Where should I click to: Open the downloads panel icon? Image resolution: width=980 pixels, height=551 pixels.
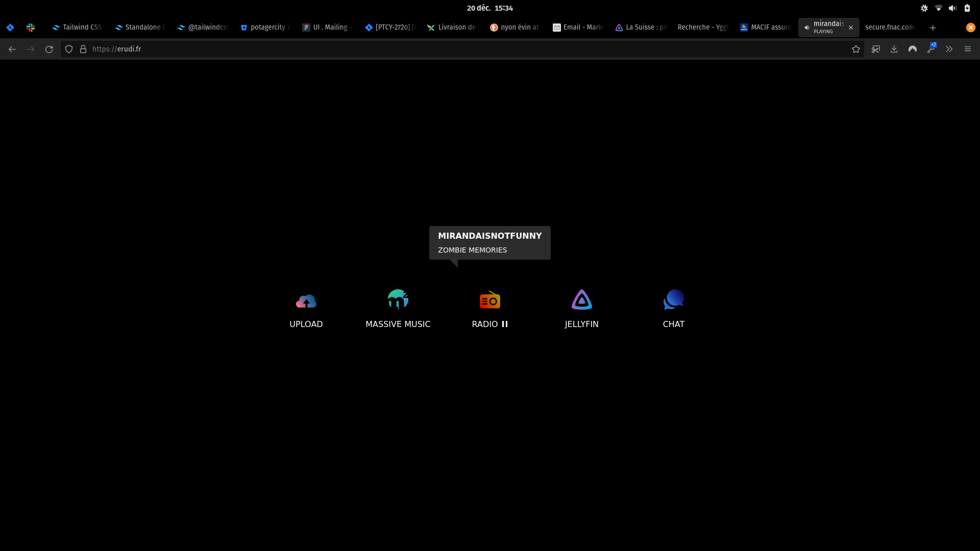[894, 49]
